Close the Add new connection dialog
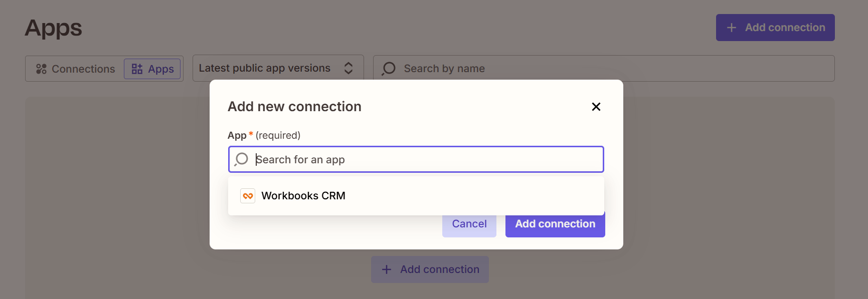 [596, 107]
